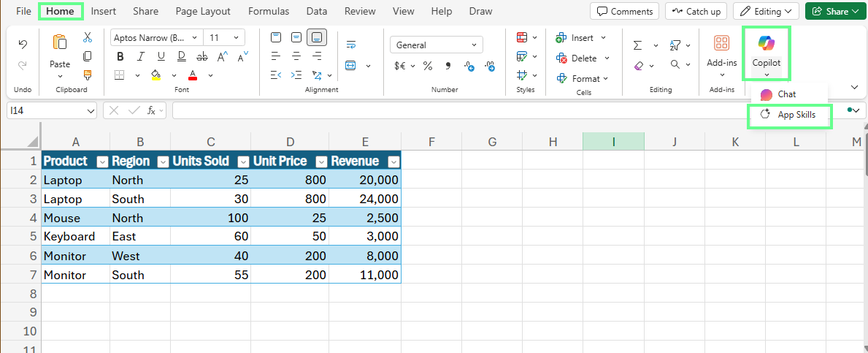Click the Comments button
Viewport: 868px width, 353px height.
[624, 11]
